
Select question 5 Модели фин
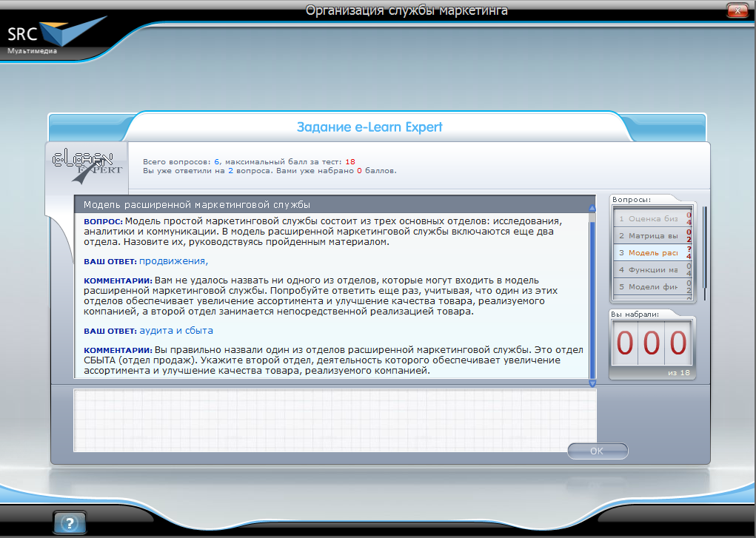pyautogui.click(x=653, y=287)
